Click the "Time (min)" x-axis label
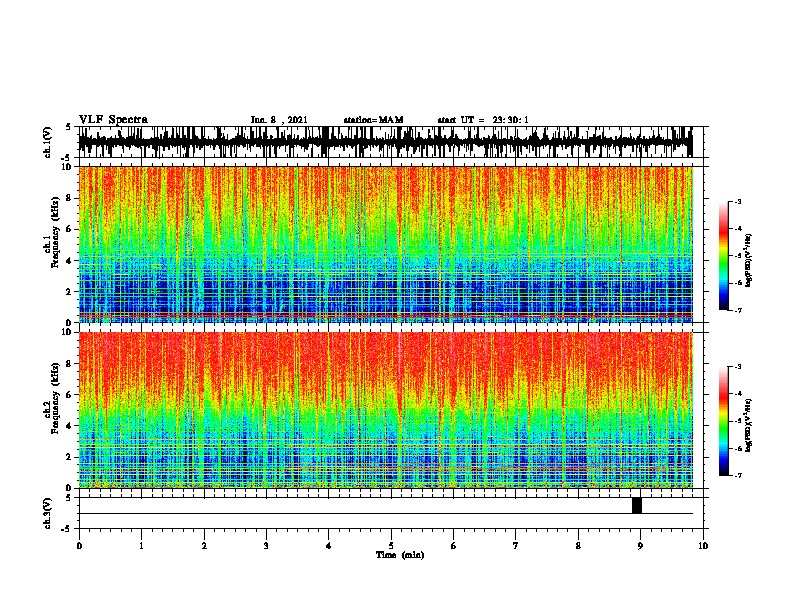The image size is (792, 612). tap(400, 555)
